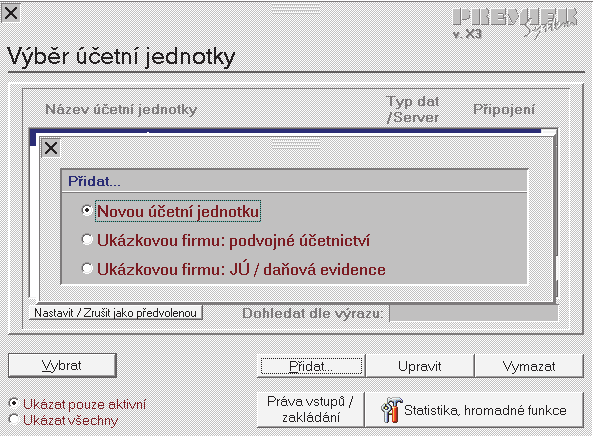Screen dimensions: 593x437
Task: Click the 'Připojení' column header
Action: 504,109
